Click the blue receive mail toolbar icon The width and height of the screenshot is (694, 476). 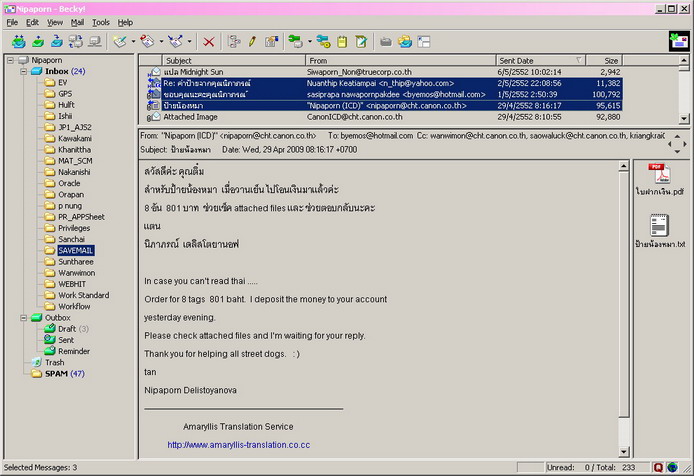19,42
